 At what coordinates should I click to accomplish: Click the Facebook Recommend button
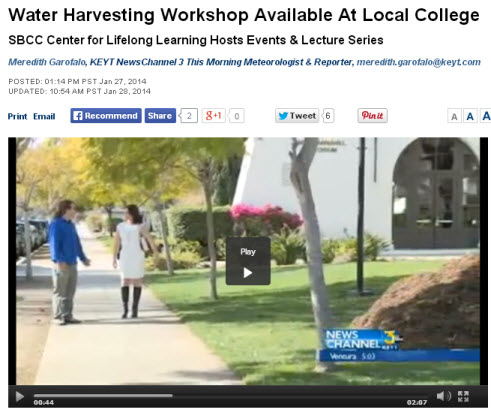click(106, 116)
